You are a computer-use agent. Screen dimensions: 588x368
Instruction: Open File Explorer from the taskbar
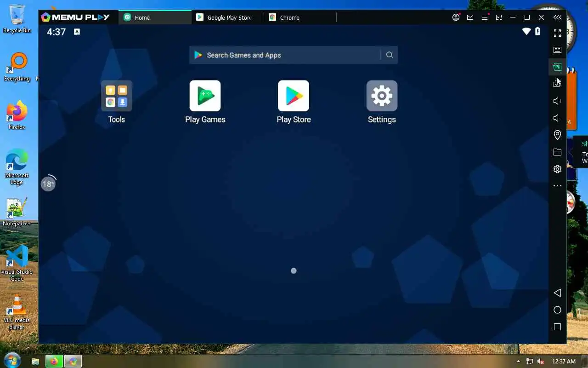coord(35,362)
